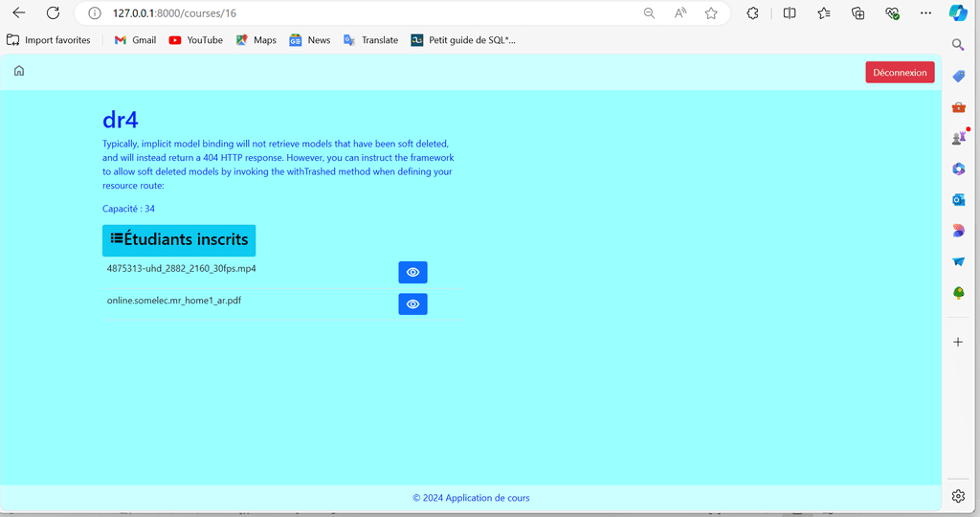The height and width of the screenshot is (517, 980).
Task: Open the News bookmark
Action: (x=310, y=40)
